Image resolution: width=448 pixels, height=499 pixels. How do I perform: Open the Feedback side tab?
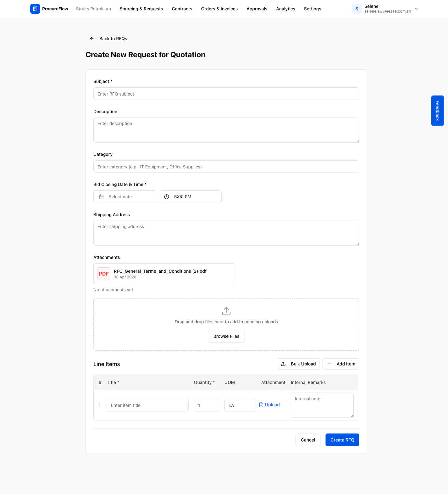(438, 111)
